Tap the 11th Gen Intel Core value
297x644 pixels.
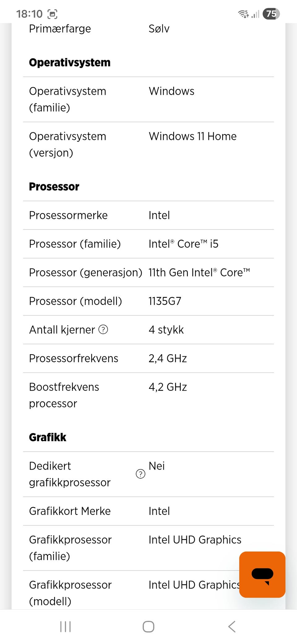pyautogui.click(x=199, y=272)
